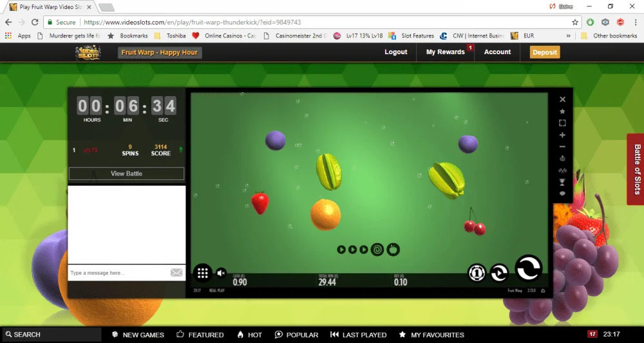Screen dimensions: 644x343
Task: Click the total win value 29.44
Action: [x=327, y=282]
